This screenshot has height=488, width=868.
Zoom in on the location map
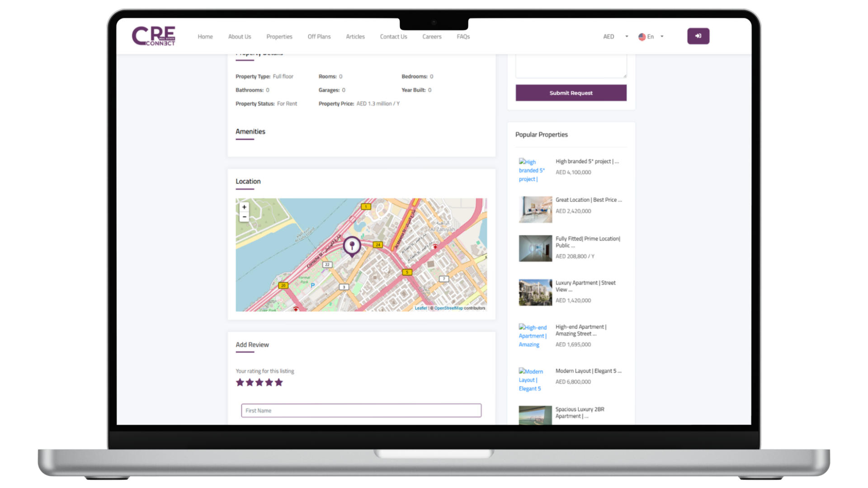click(244, 207)
